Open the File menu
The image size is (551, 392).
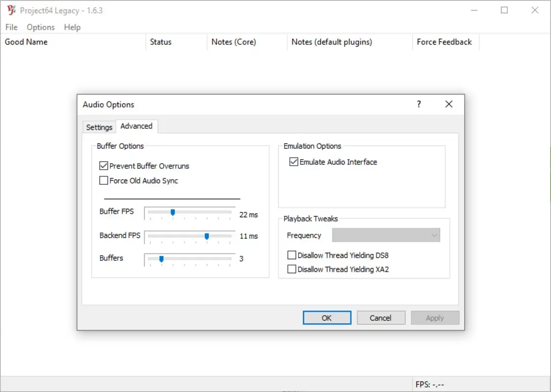[11, 27]
